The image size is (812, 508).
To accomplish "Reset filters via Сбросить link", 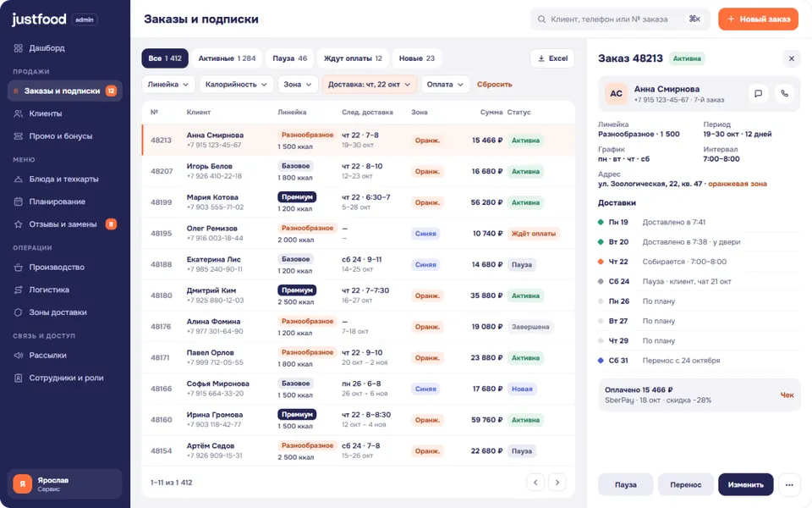I will coord(495,85).
